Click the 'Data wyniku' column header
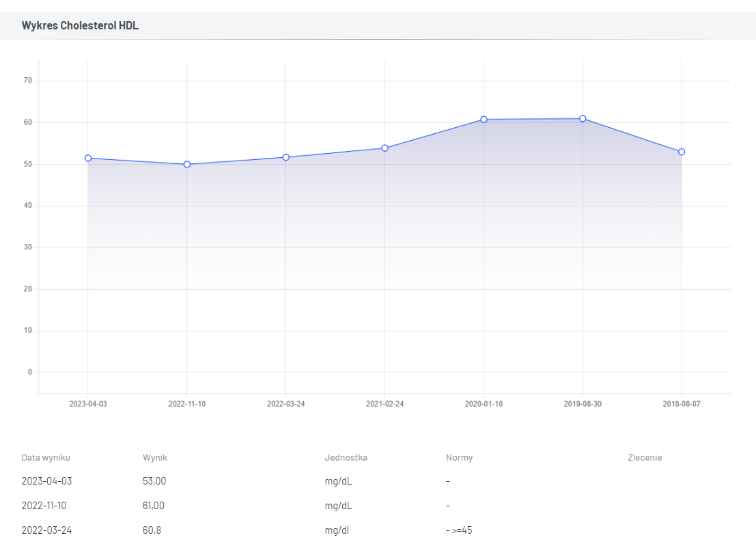The image size is (756, 544). [46, 458]
